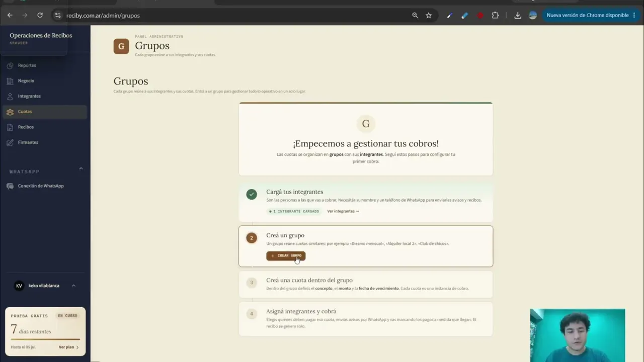Click the Reportes chart icon

click(x=10, y=65)
